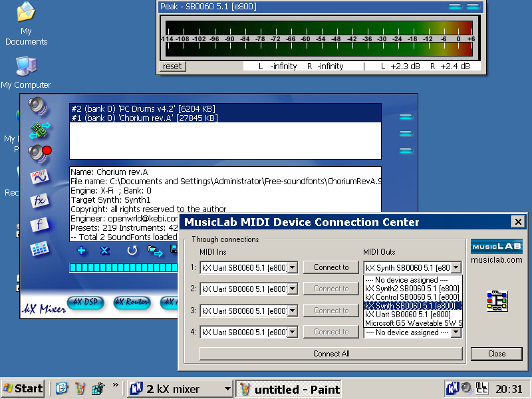The width and height of the screenshot is (532, 399).
Task: Click the blue plus icon to add a SoundFont
Action: [81, 251]
